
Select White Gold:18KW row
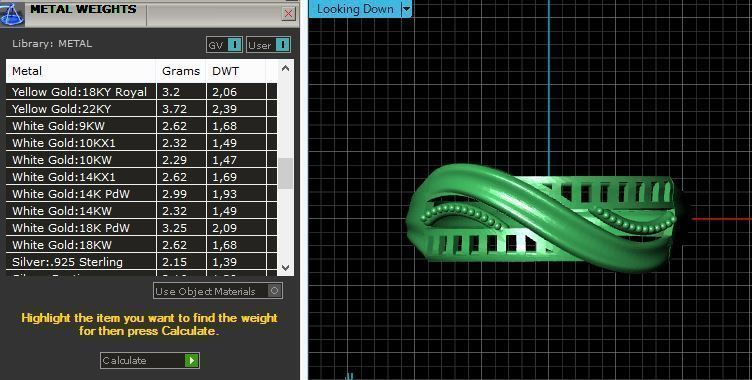[141, 244]
